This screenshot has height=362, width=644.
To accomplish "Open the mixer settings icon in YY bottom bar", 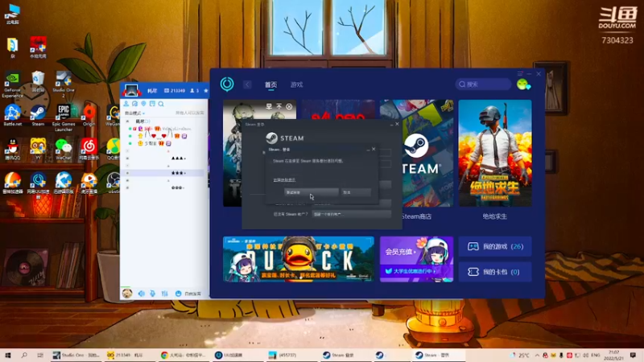I will coord(165,294).
